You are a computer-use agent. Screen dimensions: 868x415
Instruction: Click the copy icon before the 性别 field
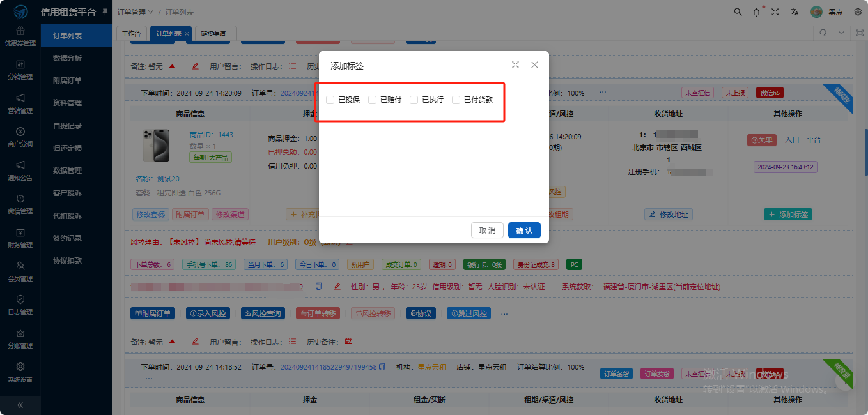pyautogui.click(x=318, y=287)
